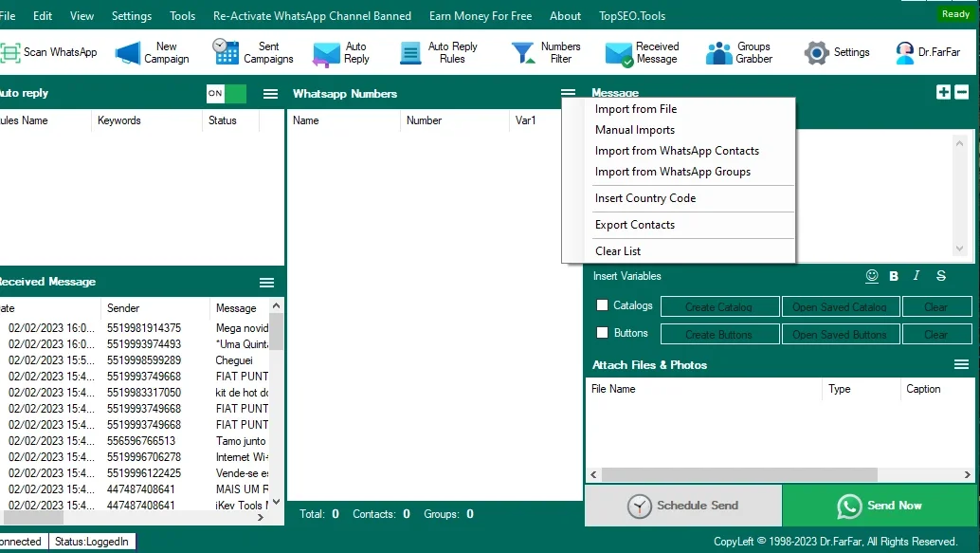Open the Numbers Filter funnel icon
The height and width of the screenshot is (553, 980).
pyautogui.click(x=522, y=53)
